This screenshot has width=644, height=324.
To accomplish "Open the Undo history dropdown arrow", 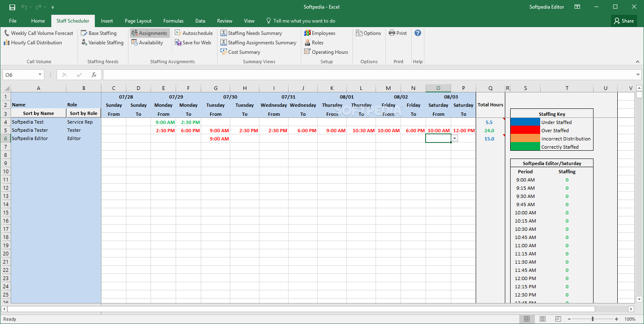I will [30, 7].
